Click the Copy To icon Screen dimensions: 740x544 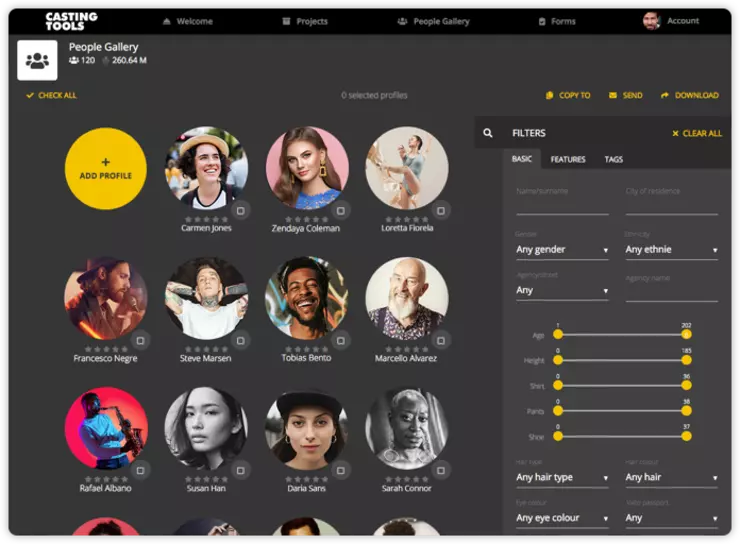tap(550, 96)
